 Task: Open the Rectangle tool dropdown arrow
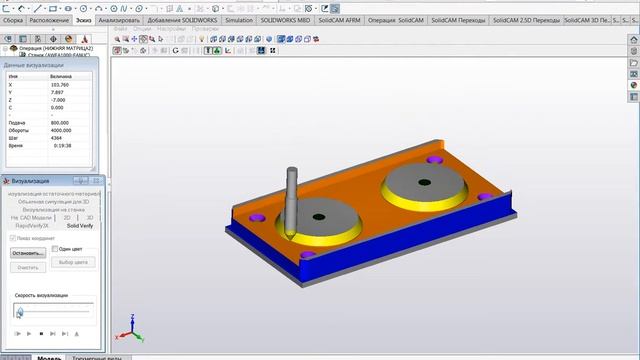(60, 9)
